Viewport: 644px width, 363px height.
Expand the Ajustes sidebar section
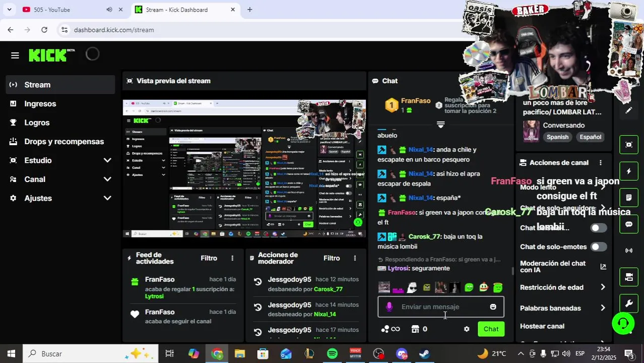click(x=107, y=198)
